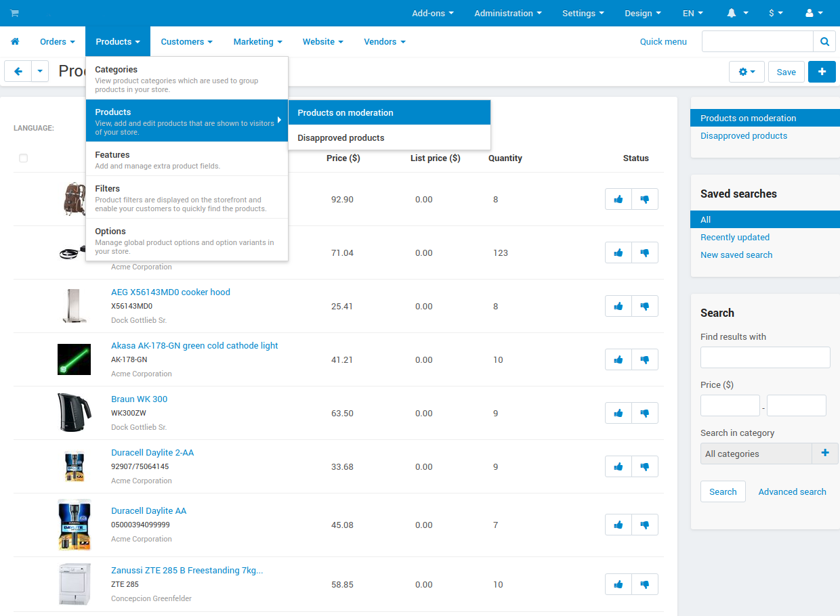Click the search magnifier icon

[824, 41]
